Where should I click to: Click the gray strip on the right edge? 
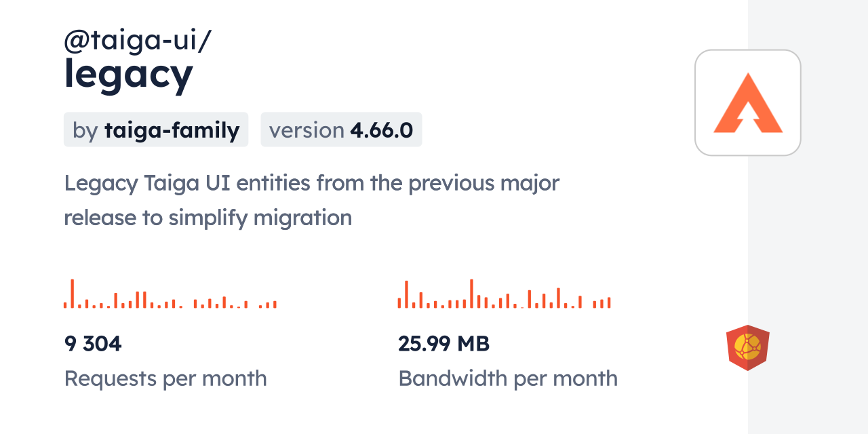(808, 217)
